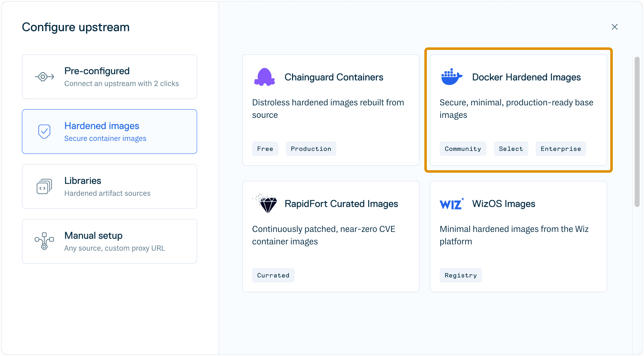The height and width of the screenshot is (356, 644).
Task: Choose the RapidFort Curated Images card
Action: tap(331, 237)
